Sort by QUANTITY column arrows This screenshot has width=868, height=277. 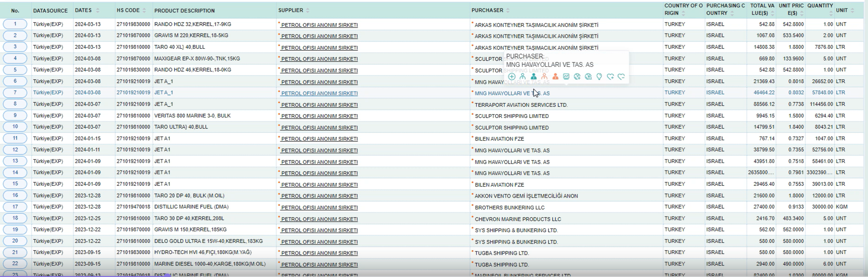pos(831,13)
